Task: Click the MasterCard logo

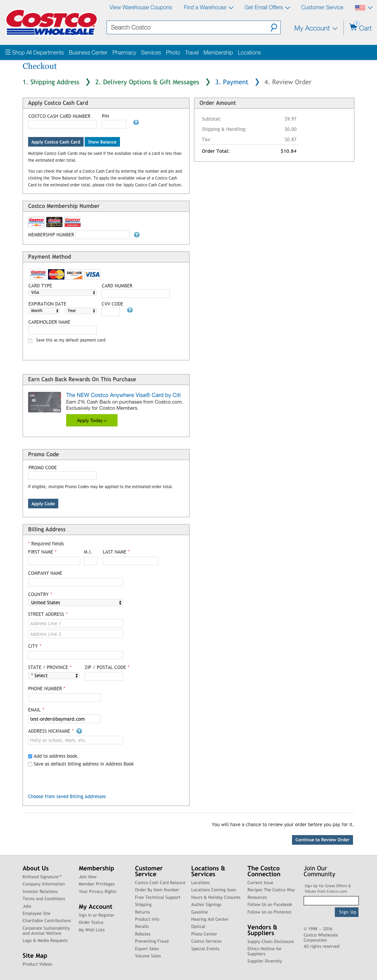Action: tap(56, 274)
